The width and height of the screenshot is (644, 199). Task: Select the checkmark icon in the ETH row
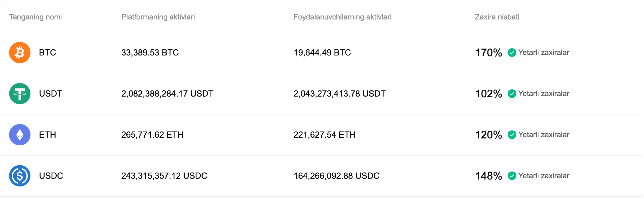(512, 135)
